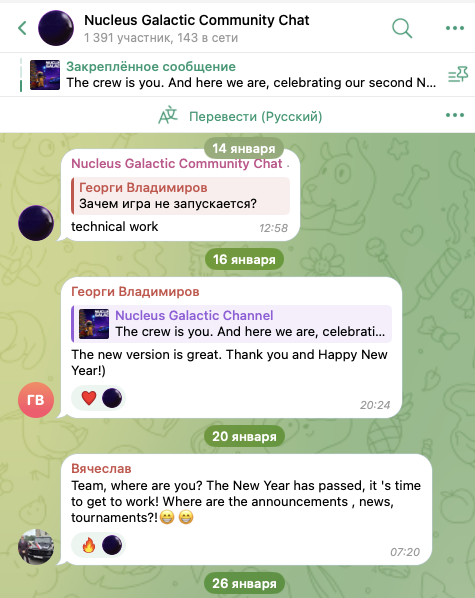Screen dimensions: 475x598
Task: Open the chat header three-dots menu
Action: 455,28
